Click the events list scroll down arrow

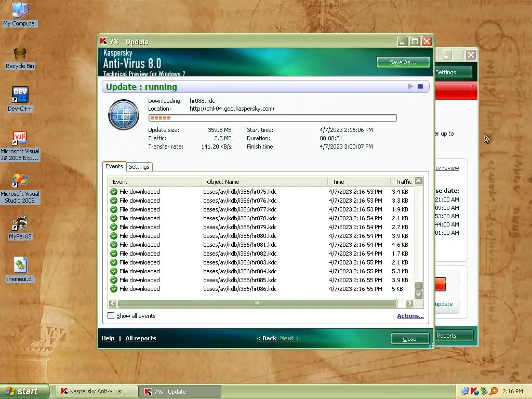[419, 294]
